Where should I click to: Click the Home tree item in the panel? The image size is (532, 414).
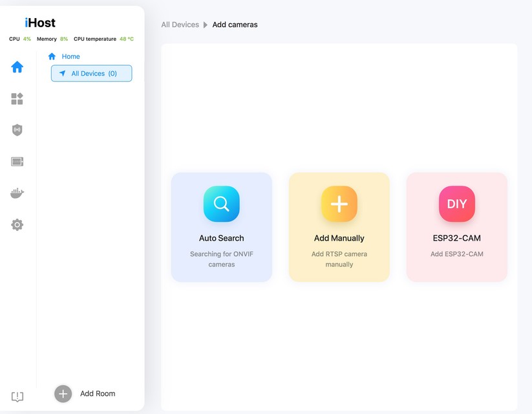click(69, 56)
